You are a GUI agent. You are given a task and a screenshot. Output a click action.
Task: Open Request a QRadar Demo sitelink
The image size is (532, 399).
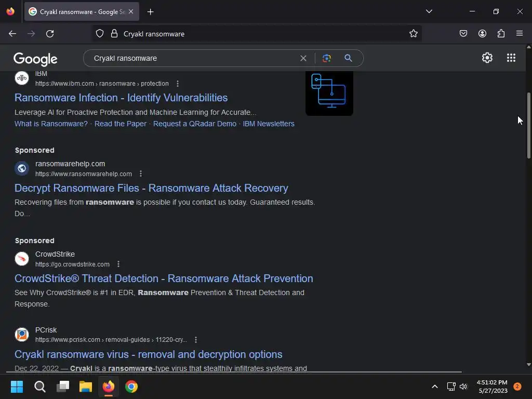[195, 124]
